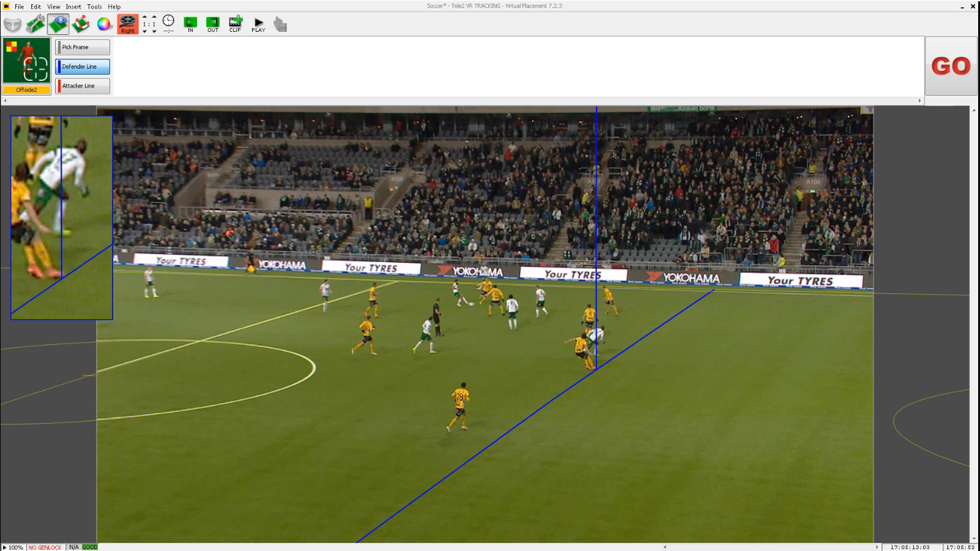This screenshot has height=551, width=980.
Task: Select the Attacker Line option
Action: coord(83,86)
